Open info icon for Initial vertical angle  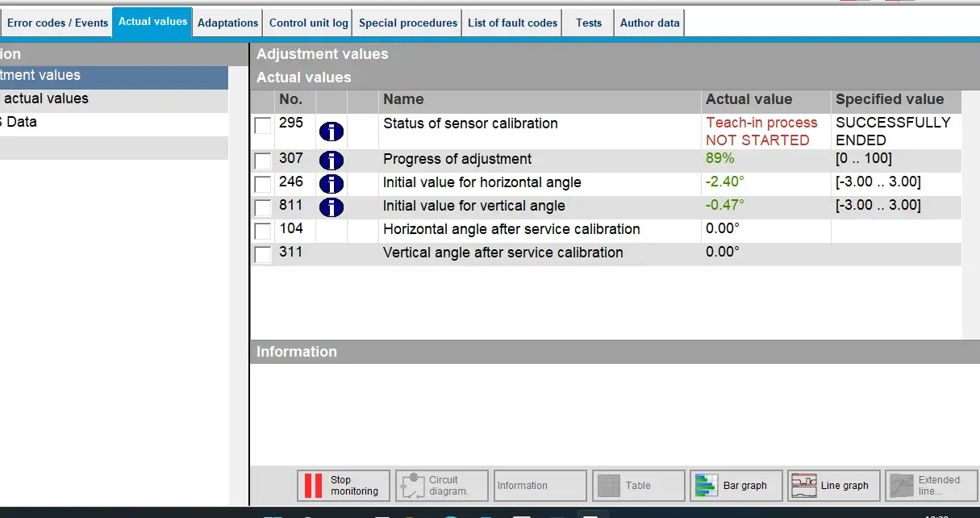pyautogui.click(x=332, y=207)
